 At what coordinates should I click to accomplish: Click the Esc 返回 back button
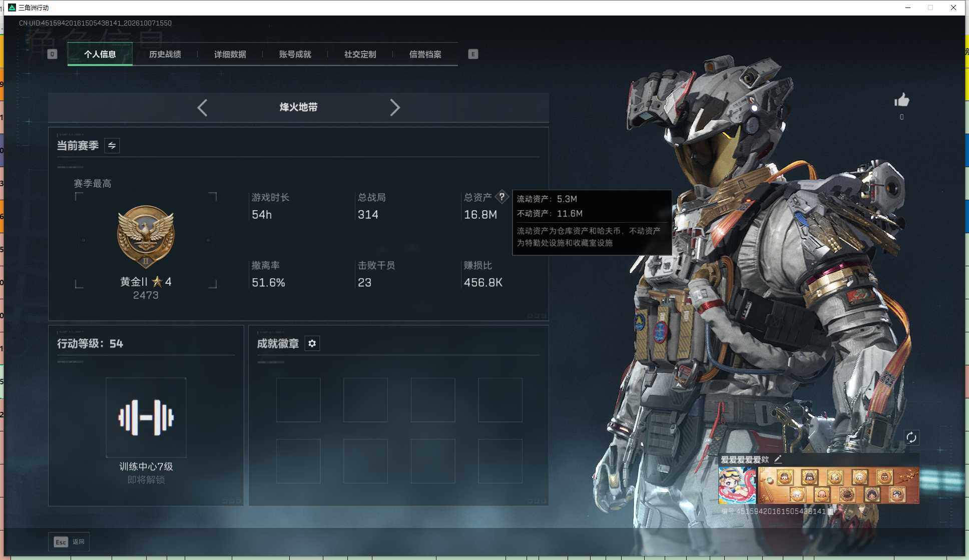69,541
